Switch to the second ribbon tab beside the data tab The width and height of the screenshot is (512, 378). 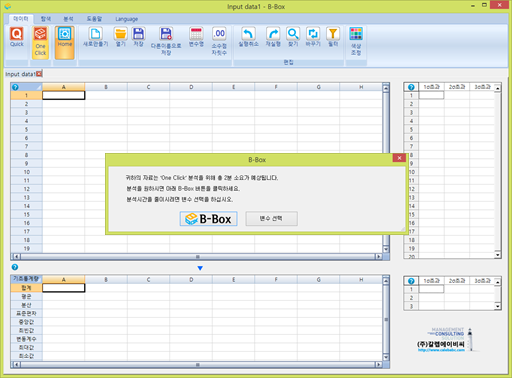coord(46,19)
